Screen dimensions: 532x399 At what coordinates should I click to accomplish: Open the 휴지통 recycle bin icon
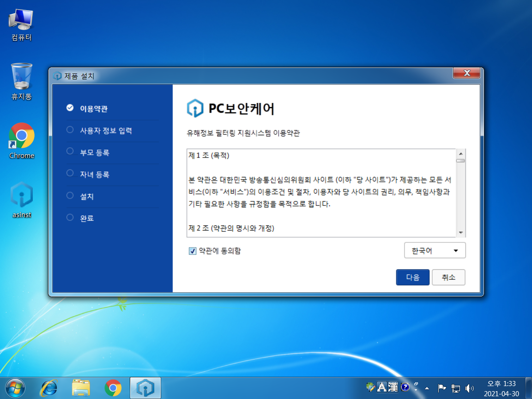click(21, 81)
